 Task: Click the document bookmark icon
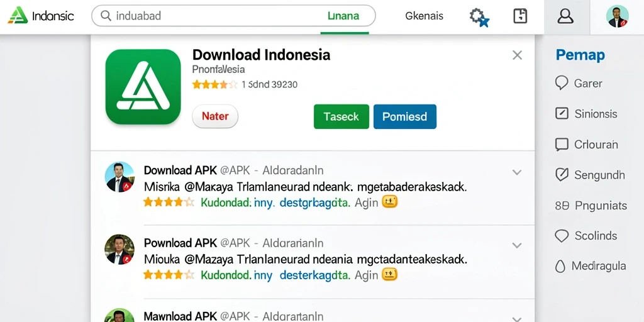coord(520,16)
